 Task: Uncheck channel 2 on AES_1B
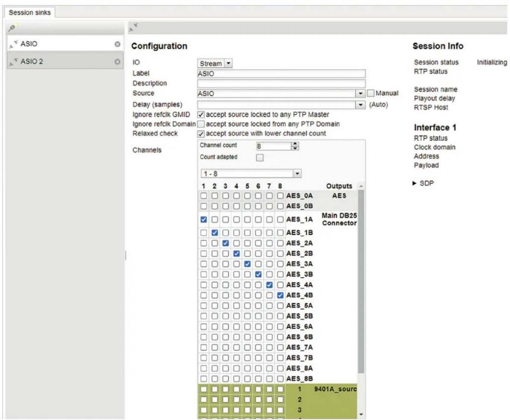[215, 233]
